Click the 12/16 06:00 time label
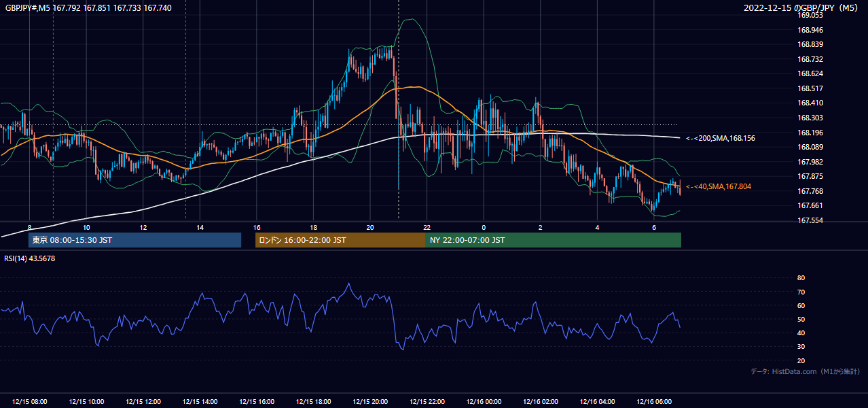This screenshot has width=868, height=408. coord(654,402)
